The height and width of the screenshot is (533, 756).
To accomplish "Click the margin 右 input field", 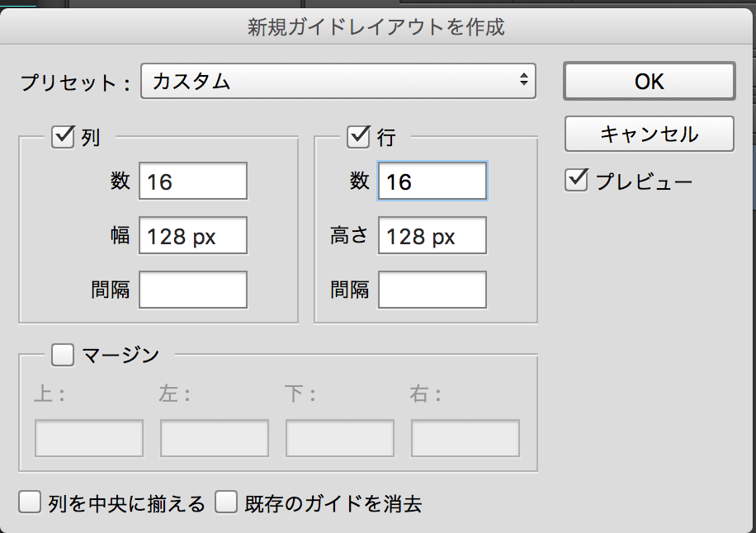I will tap(465, 438).
